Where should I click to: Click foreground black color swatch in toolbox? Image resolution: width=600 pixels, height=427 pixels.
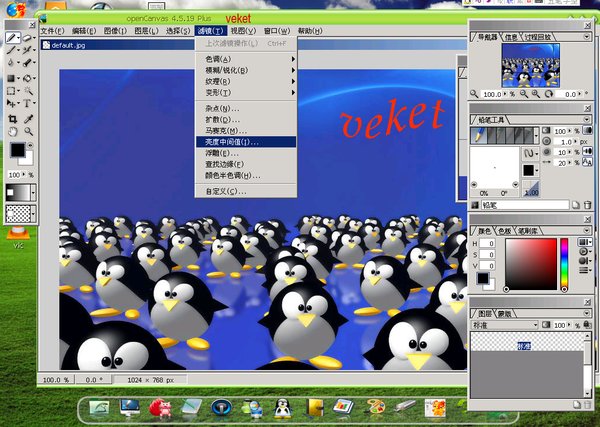tap(17, 150)
